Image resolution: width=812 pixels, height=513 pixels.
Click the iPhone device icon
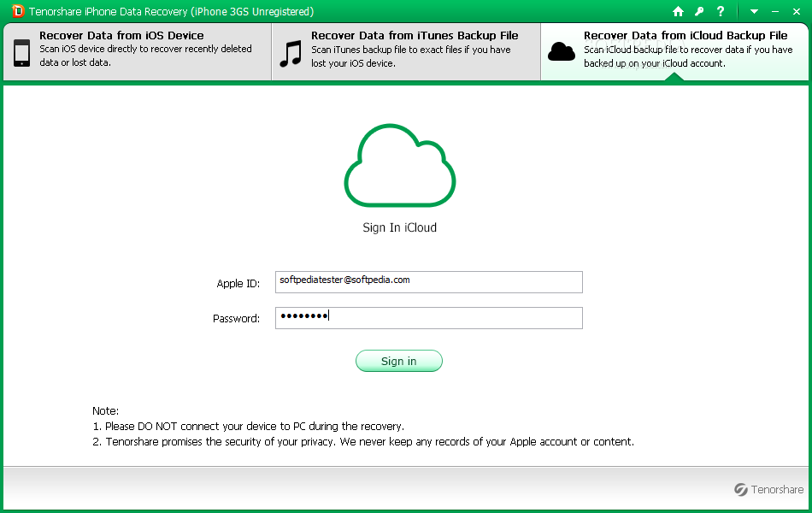pos(21,52)
